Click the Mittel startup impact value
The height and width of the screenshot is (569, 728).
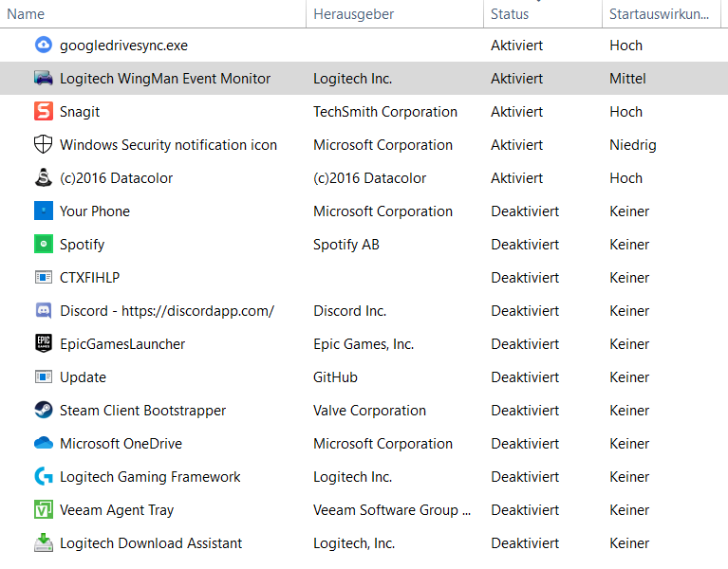[x=627, y=79]
